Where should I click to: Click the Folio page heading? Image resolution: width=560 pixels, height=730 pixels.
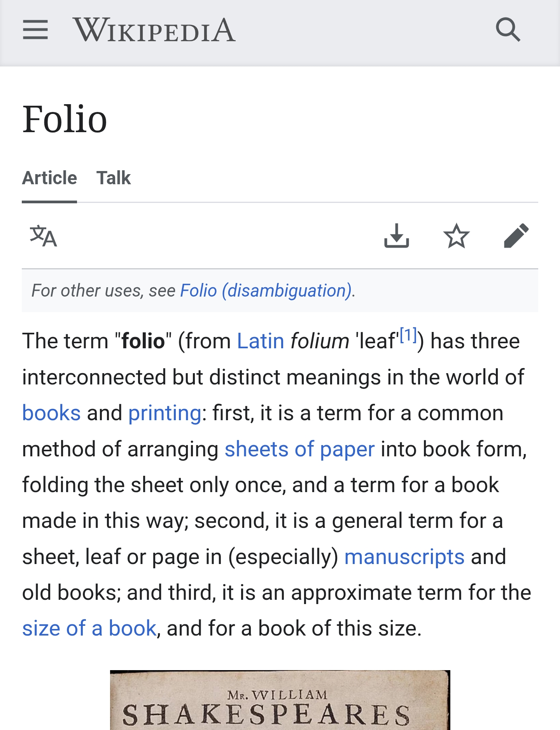point(65,119)
